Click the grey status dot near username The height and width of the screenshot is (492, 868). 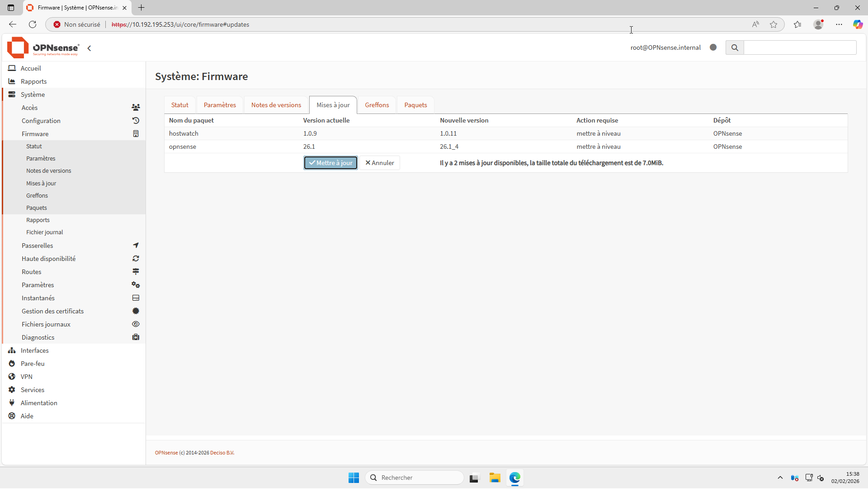(713, 47)
